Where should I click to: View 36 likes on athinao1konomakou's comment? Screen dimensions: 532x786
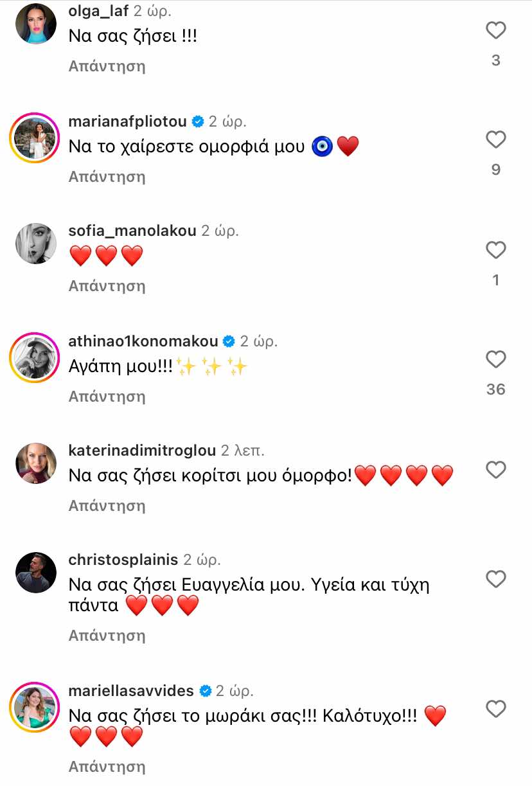point(495,390)
